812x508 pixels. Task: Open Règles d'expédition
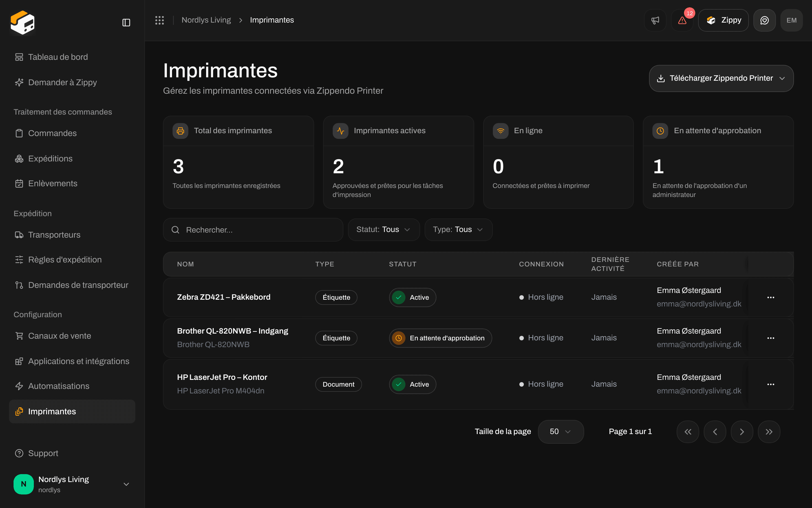72,260
